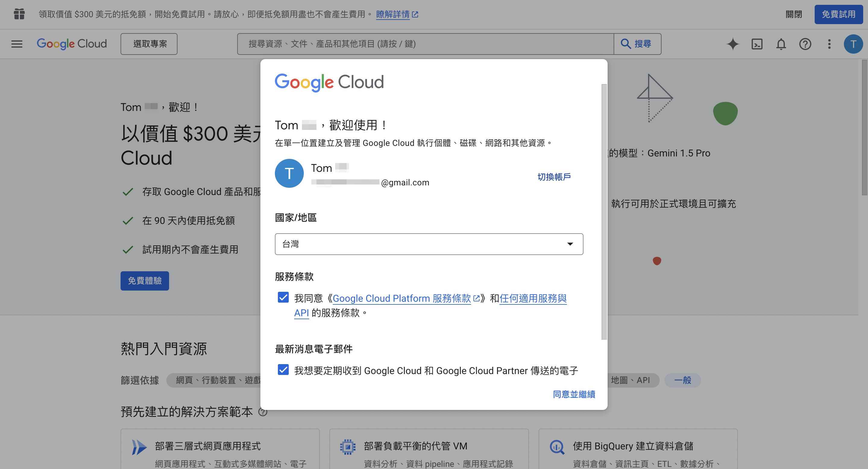Click the blue T avatar in the dialog
The width and height of the screenshot is (868, 469).
289,173
